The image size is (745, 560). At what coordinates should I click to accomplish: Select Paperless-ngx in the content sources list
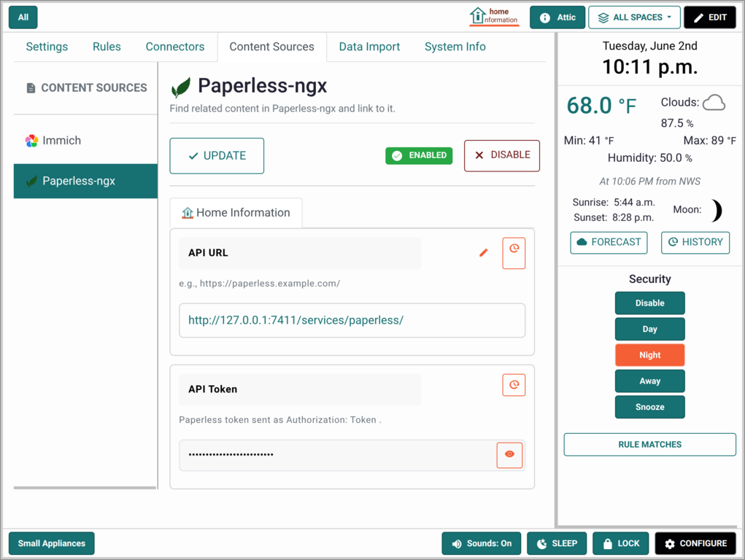click(85, 181)
